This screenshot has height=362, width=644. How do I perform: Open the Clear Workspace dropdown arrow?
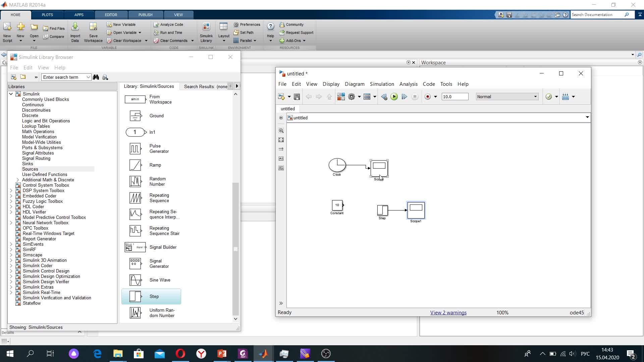coord(146,41)
